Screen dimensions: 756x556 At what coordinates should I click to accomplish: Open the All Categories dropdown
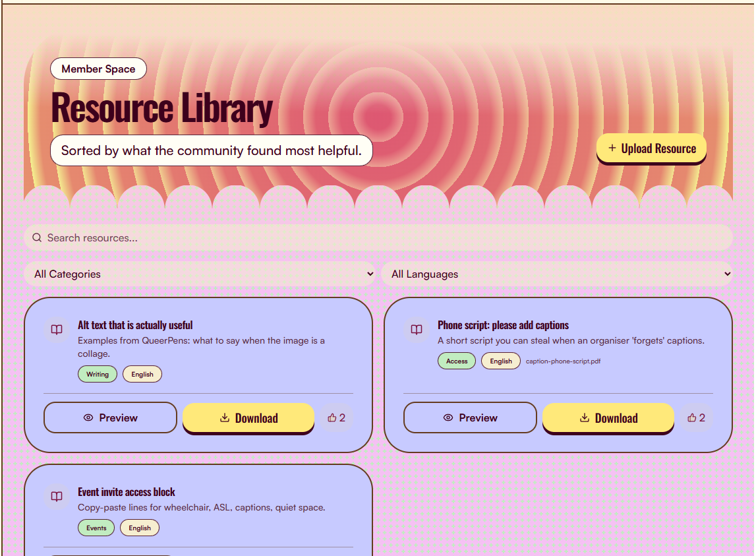tap(200, 274)
